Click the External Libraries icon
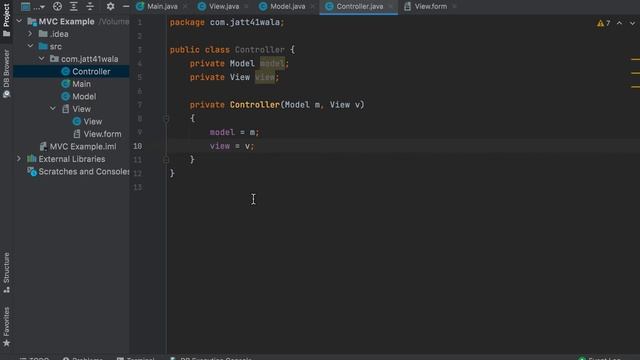Screen dimensions: 640x360 pos(31,159)
